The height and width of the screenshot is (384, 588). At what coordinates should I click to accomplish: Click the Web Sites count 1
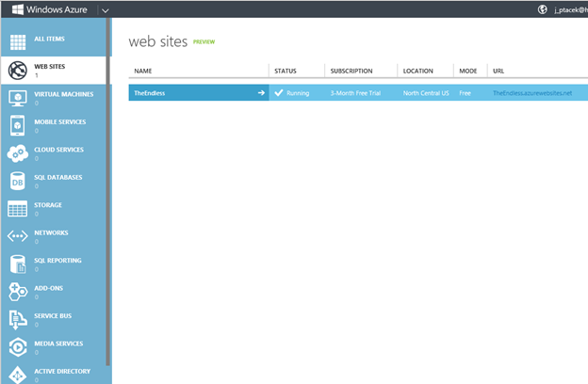pos(37,75)
